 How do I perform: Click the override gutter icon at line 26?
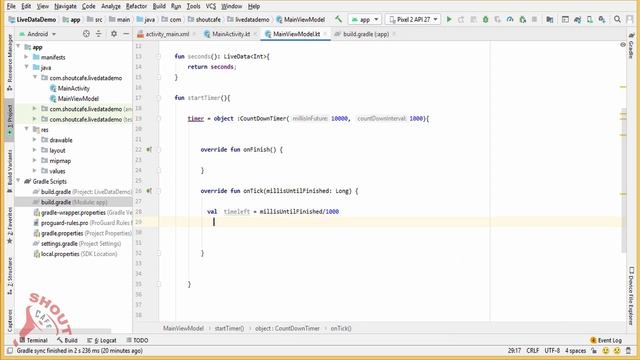149,191
